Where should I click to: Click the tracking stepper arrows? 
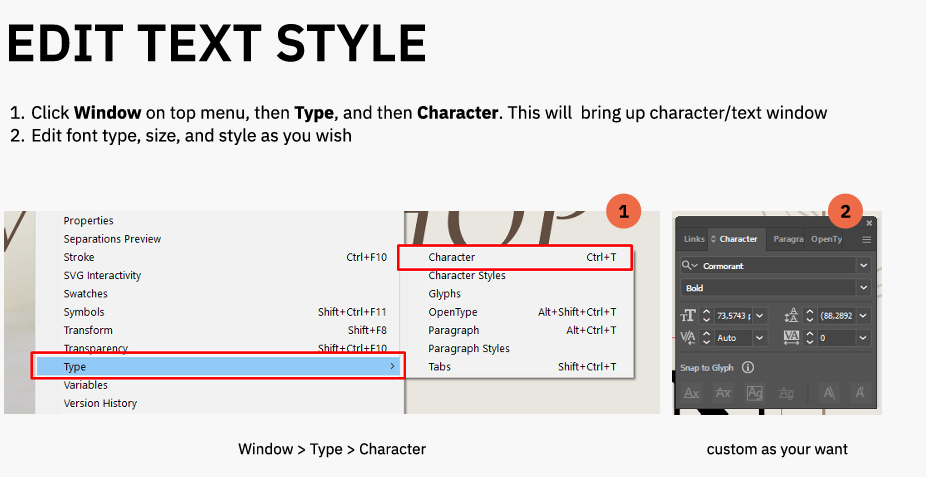click(x=810, y=338)
